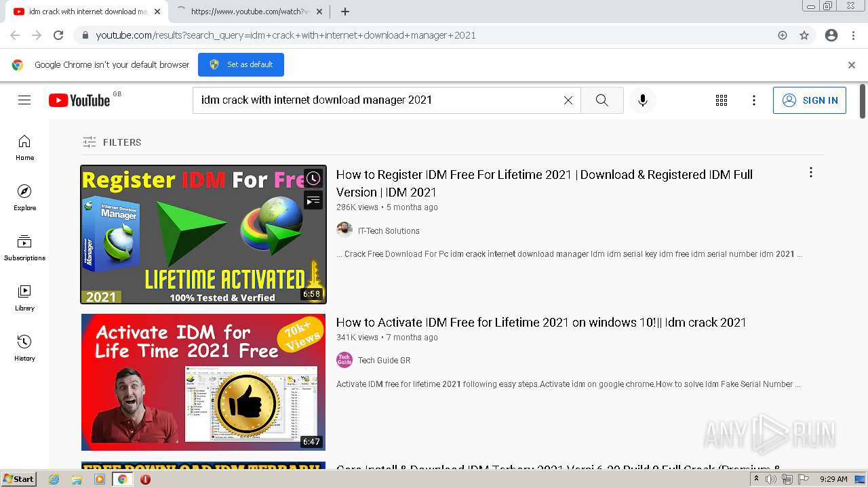The width and height of the screenshot is (868, 488).
Task: Show hidden system tray icons
Action: (756, 479)
